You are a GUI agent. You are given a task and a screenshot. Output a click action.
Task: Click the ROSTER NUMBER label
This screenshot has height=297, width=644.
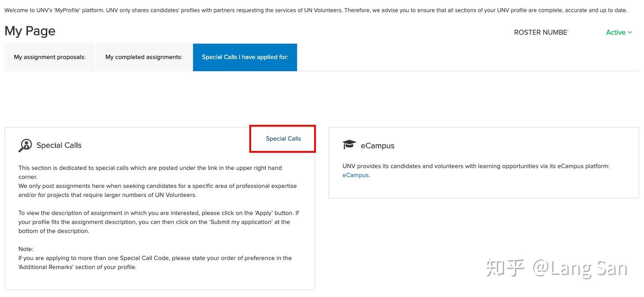[540, 32]
